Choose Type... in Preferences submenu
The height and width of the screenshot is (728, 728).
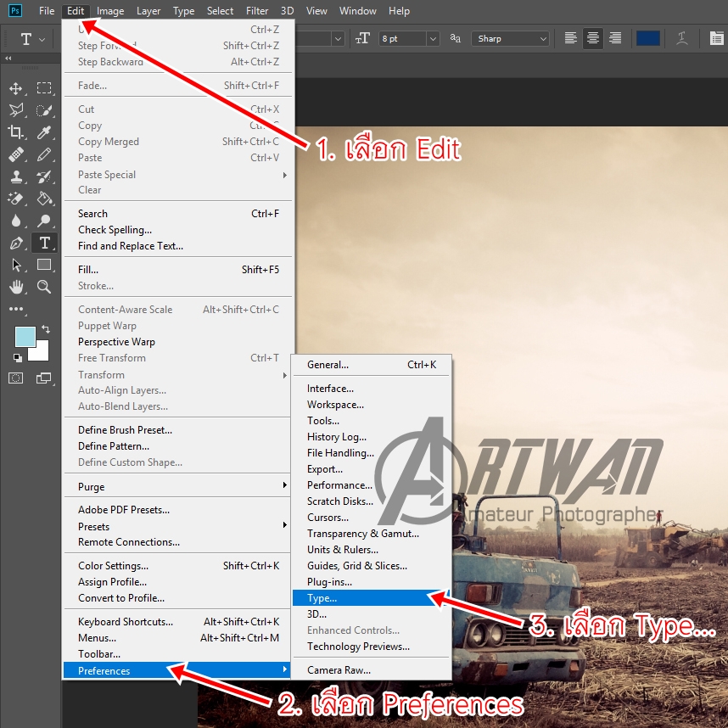pyautogui.click(x=372, y=598)
